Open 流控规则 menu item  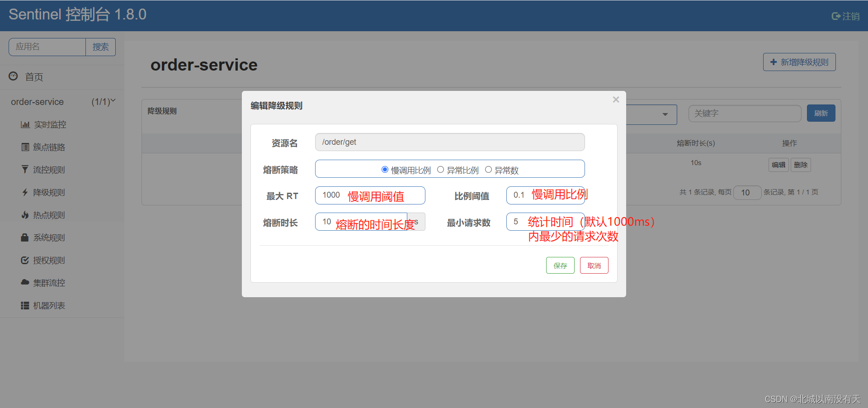[49, 170]
